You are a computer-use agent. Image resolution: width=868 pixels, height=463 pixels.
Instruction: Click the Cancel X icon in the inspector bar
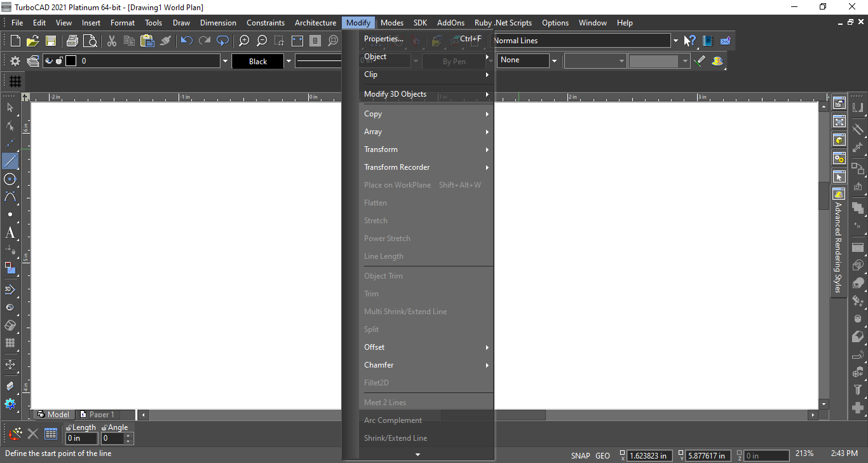(x=33, y=434)
